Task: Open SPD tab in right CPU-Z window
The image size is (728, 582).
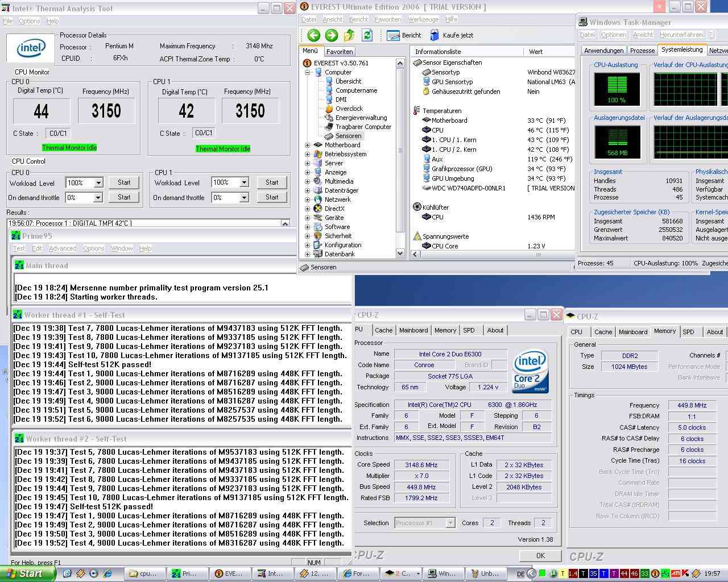Action: [688, 332]
